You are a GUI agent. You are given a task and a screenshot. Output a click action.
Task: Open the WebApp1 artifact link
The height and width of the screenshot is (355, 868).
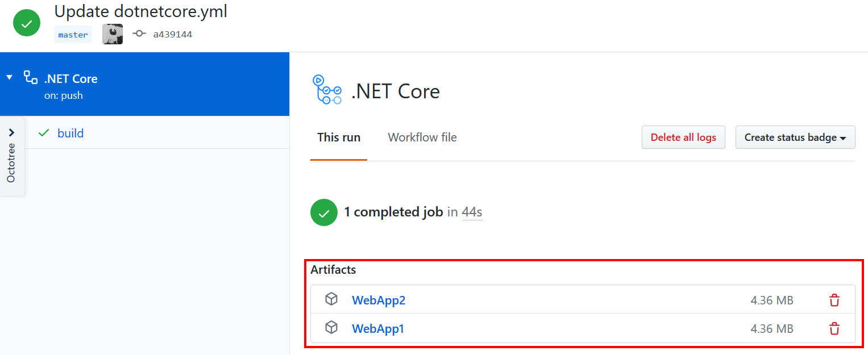(x=379, y=328)
